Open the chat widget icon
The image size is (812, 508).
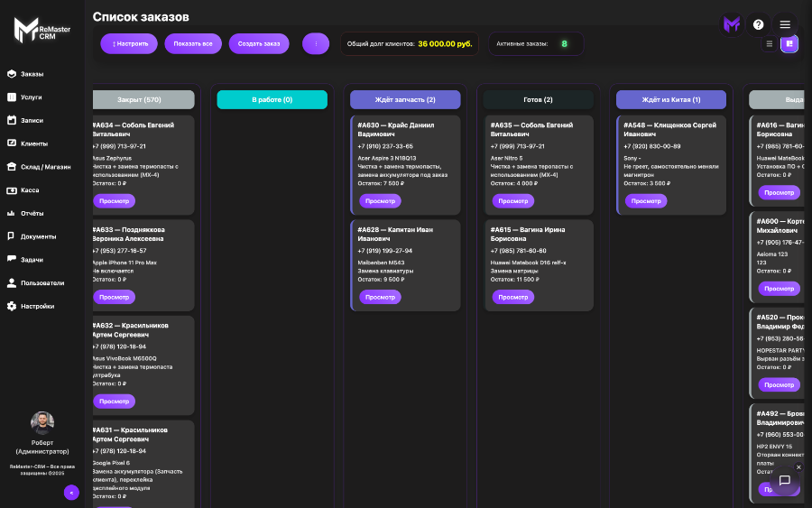[784, 481]
